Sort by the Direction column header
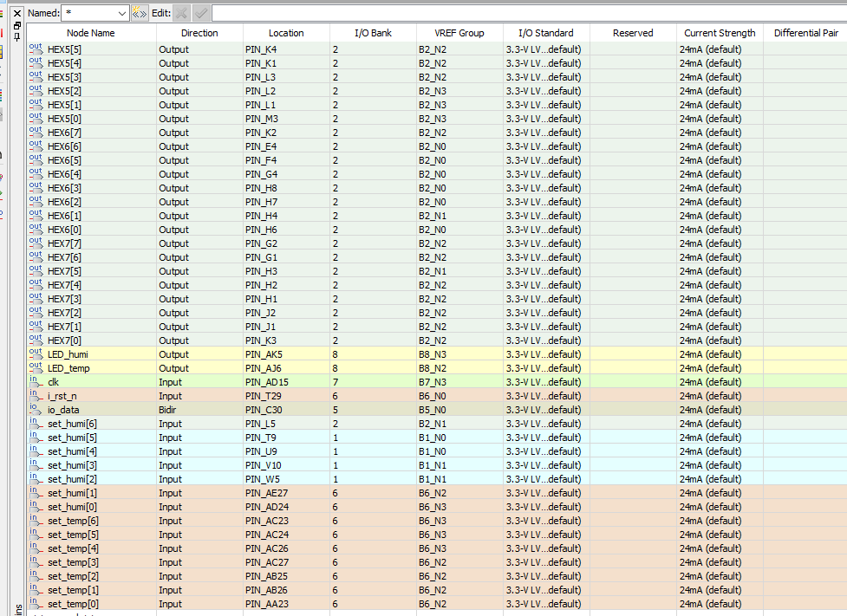Viewport: 847px width, 616px height. point(199,33)
